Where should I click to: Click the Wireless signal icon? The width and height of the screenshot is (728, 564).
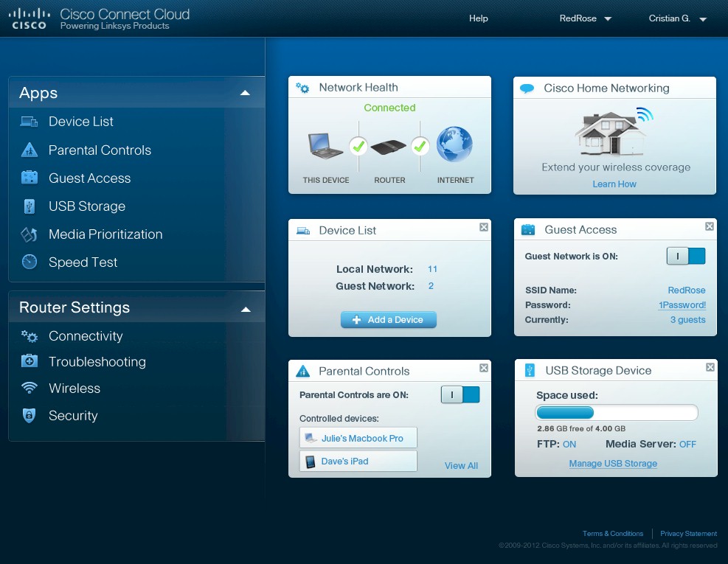pos(30,388)
